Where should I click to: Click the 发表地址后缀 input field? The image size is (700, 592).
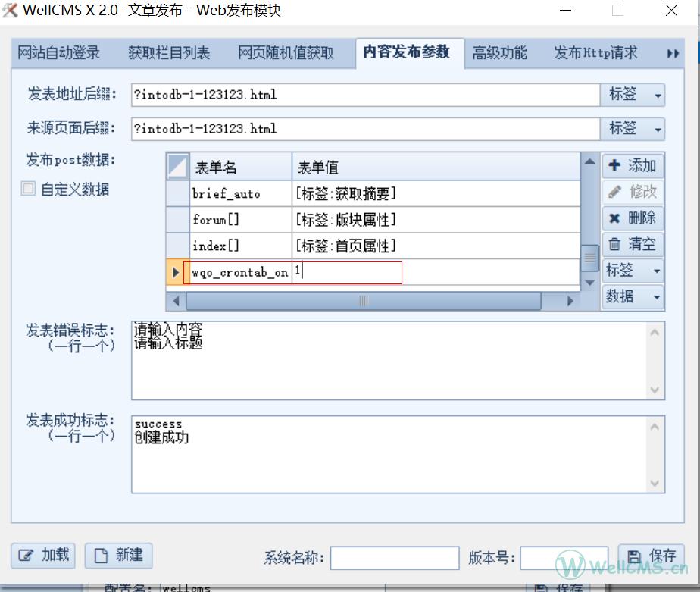pyautogui.click(x=365, y=95)
